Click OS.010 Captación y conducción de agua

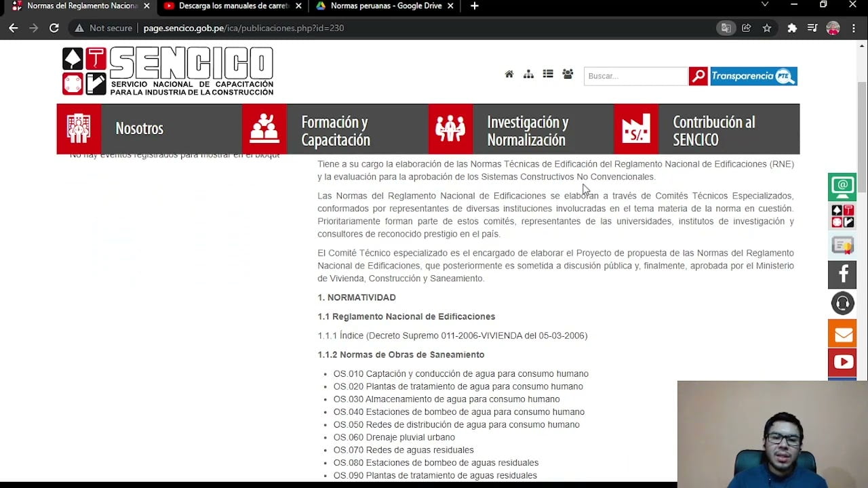(x=461, y=373)
